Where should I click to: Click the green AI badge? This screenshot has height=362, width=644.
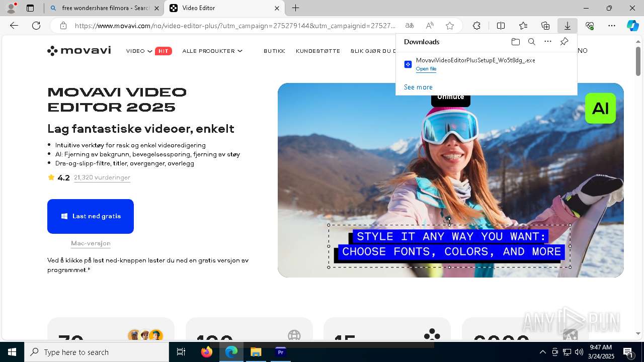600,108
